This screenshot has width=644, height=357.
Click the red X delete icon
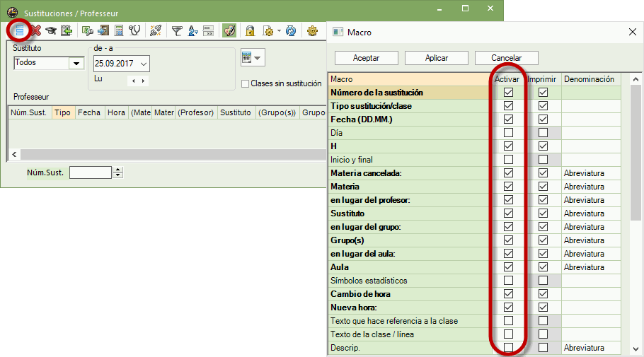[x=36, y=30]
